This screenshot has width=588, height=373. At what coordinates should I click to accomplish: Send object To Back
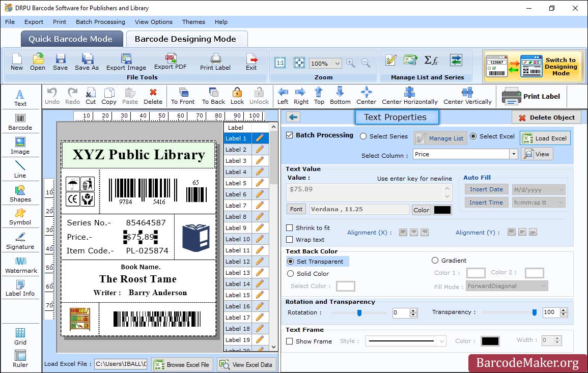pyautogui.click(x=213, y=96)
